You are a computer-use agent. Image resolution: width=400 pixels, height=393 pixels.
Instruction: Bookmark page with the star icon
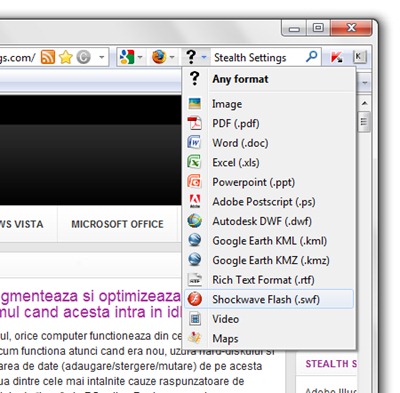click(66, 57)
